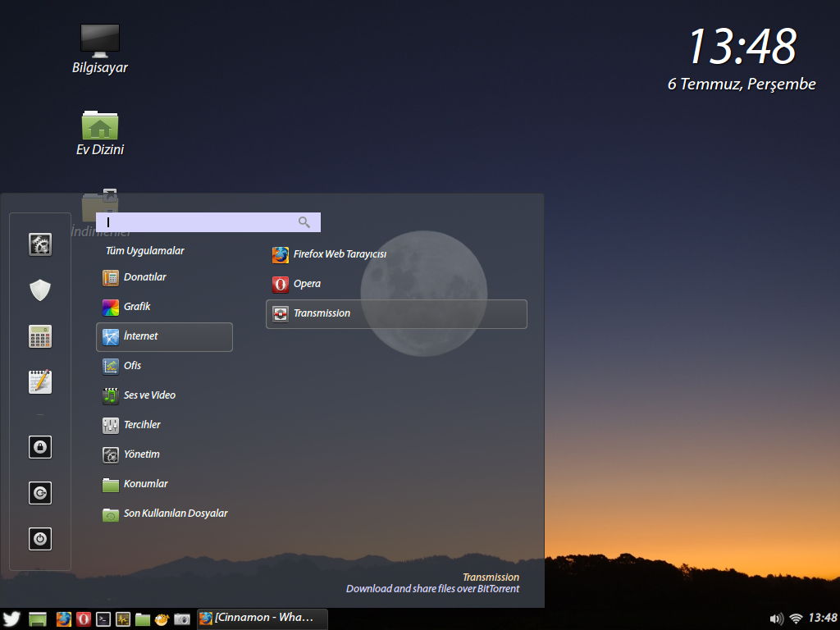Lock the screen from menu sidebar
The width and height of the screenshot is (840, 630).
(40, 447)
